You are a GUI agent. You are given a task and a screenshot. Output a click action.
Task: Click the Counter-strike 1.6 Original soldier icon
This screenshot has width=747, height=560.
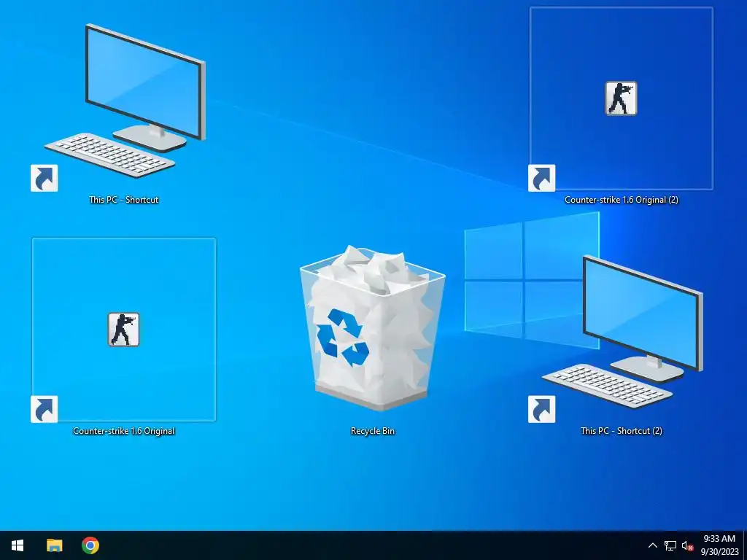(123, 329)
